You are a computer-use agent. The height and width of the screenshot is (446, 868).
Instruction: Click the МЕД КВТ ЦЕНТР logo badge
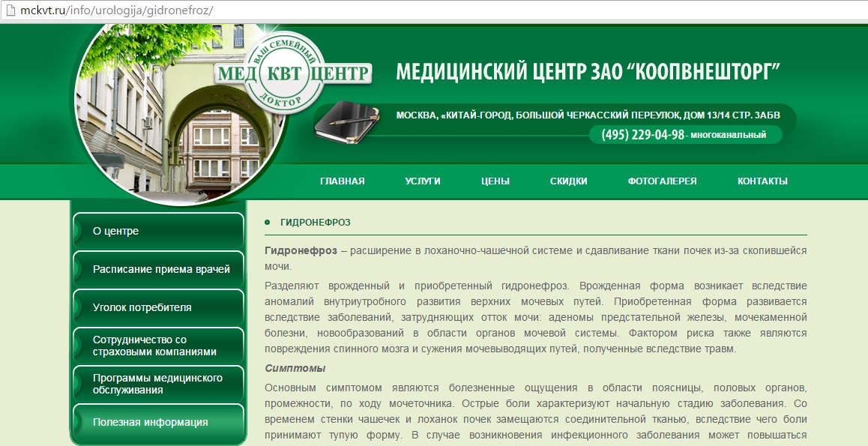tap(292, 73)
